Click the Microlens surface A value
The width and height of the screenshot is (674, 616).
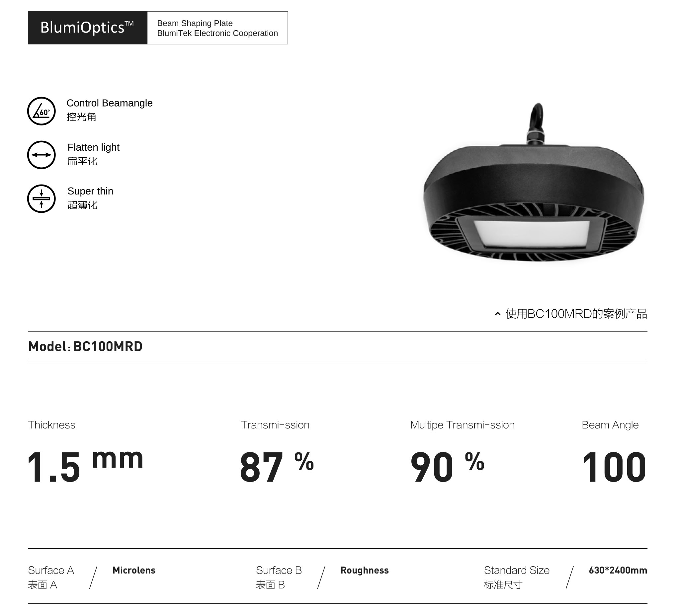(x=134, y=570)
